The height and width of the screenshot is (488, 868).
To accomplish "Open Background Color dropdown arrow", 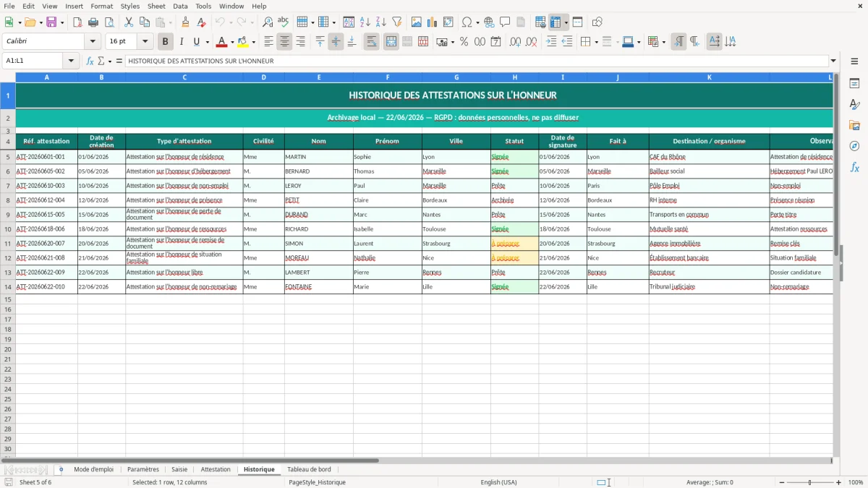I will (253, 42).
